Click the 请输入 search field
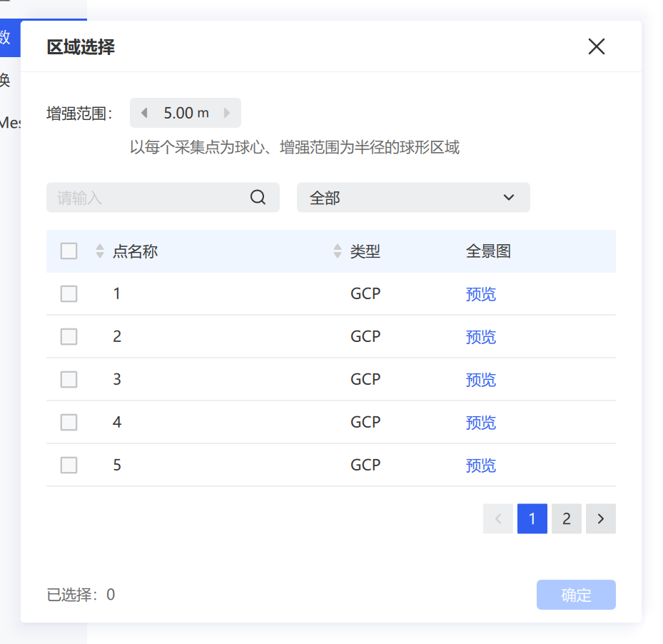 [163, 198]
